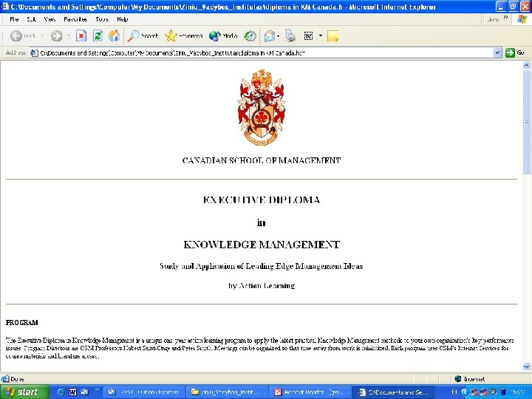
Task: Click the third Quick Launch icon
Action: [84, 392]
